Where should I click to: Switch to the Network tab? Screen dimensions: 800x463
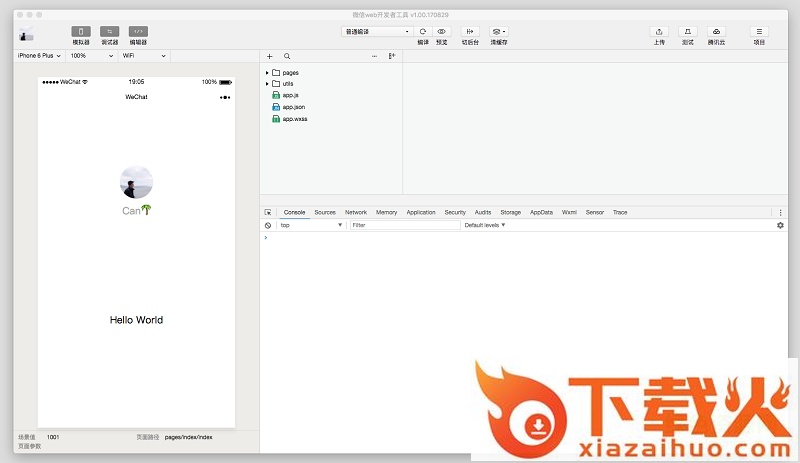click(356, 212)
